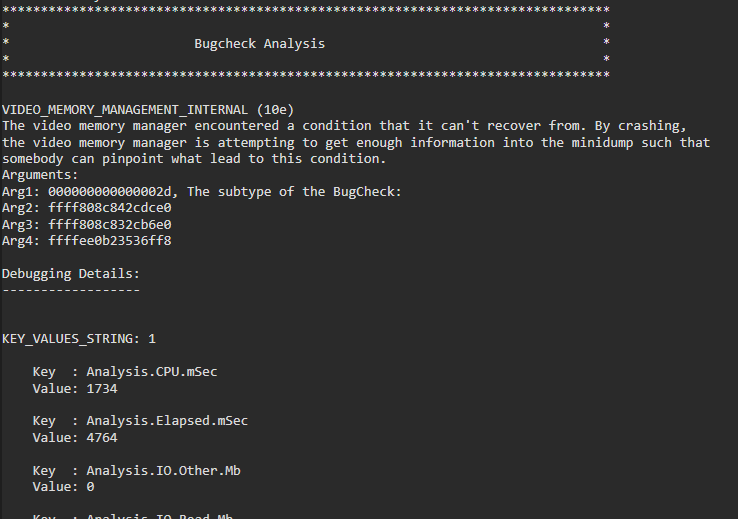The height and width of the screenshot is (519, 738).
Task: Click the KEY_VALUES_STRING: 1 line
Action: (x=79, y=339)
